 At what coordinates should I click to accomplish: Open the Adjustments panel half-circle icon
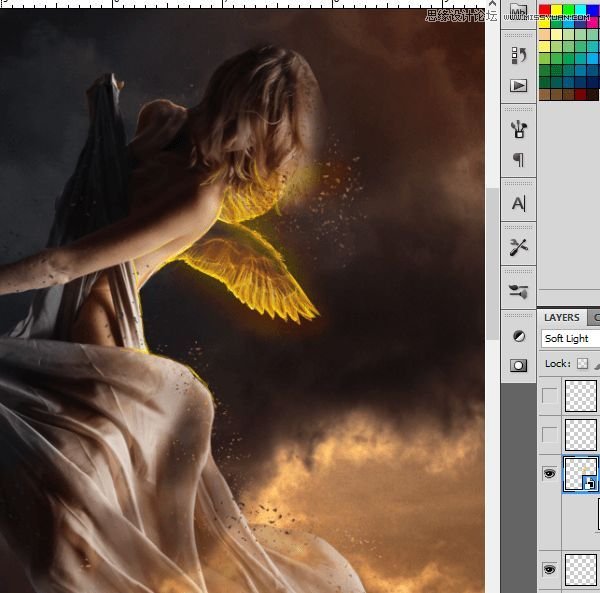518,335
